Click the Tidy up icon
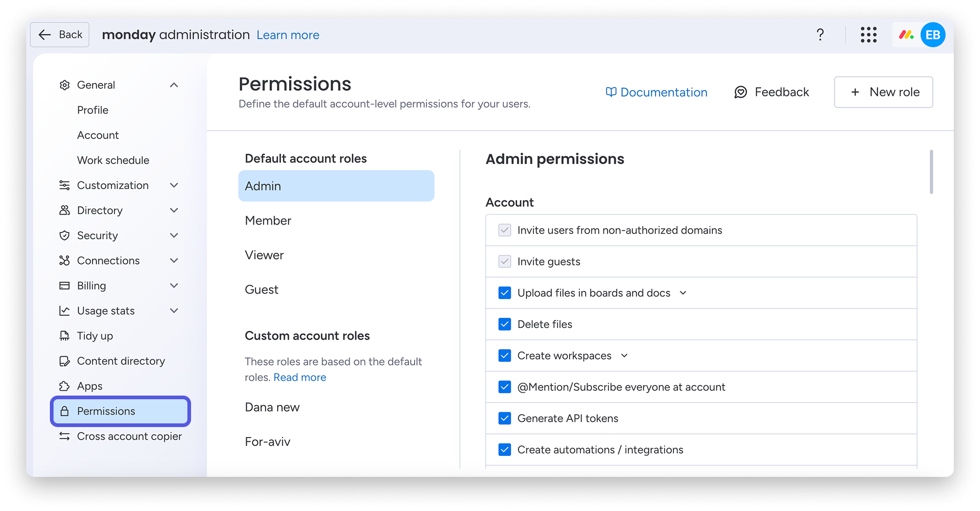The width and height of the screenshot is (980, 511). tap(65, 336)
